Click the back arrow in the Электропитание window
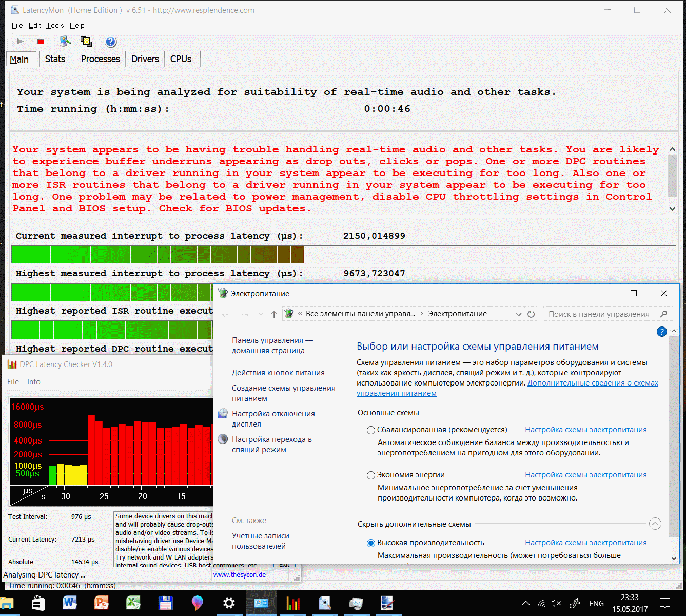Image resolution: width=686 pixels, height=616 pixels. coord(226,314)
